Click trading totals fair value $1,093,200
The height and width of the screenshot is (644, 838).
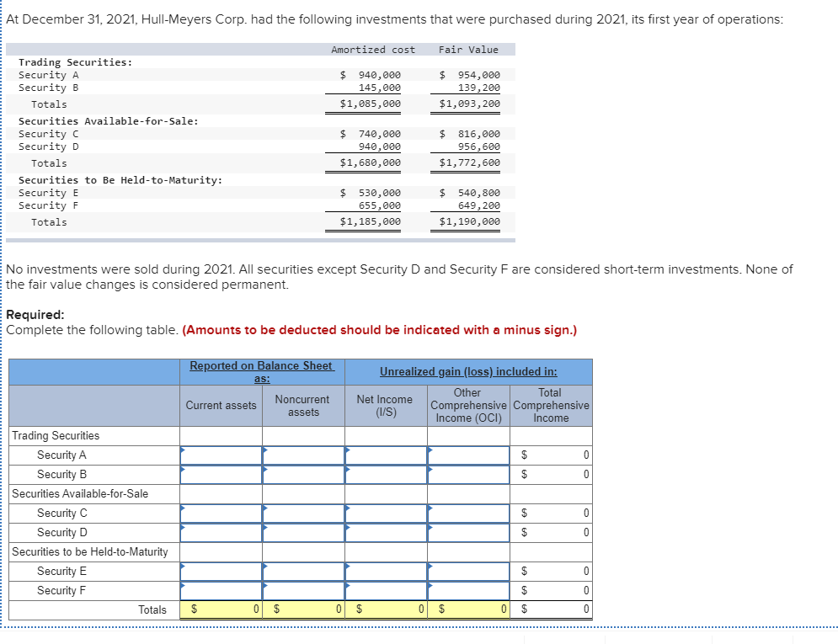click(x=469, y=104)
